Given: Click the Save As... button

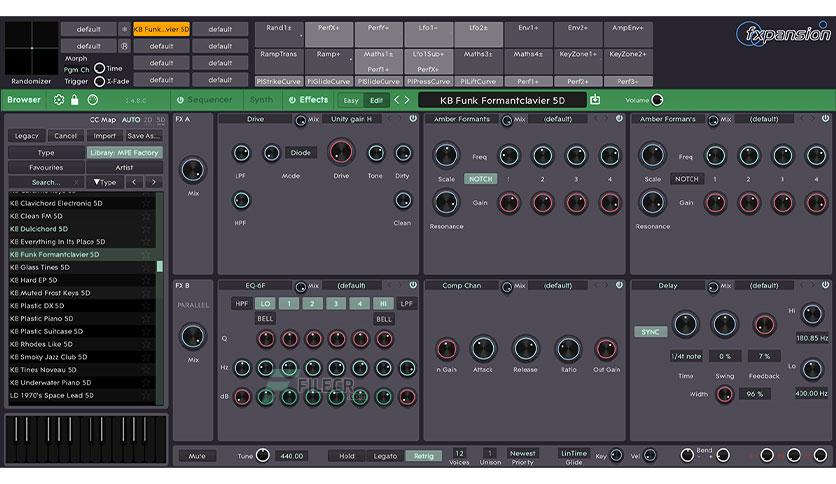Looking at the screenshot, I should 144,136.
